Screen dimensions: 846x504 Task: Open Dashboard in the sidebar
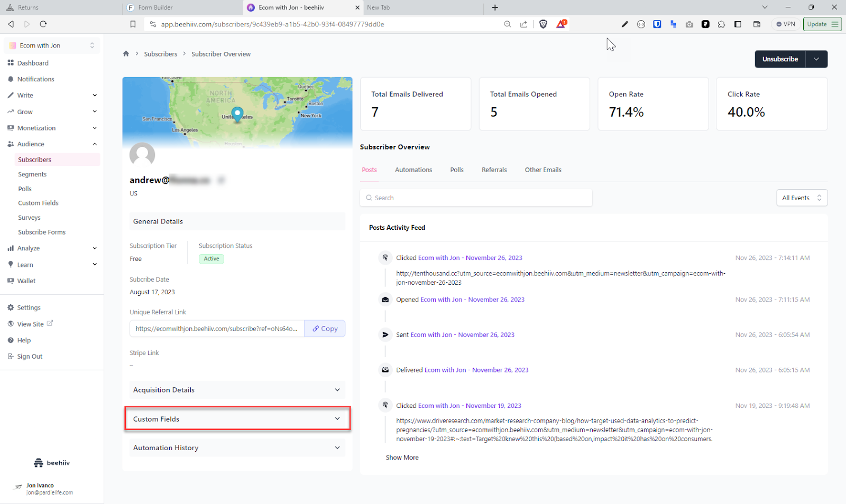click(x=33, y=63)
